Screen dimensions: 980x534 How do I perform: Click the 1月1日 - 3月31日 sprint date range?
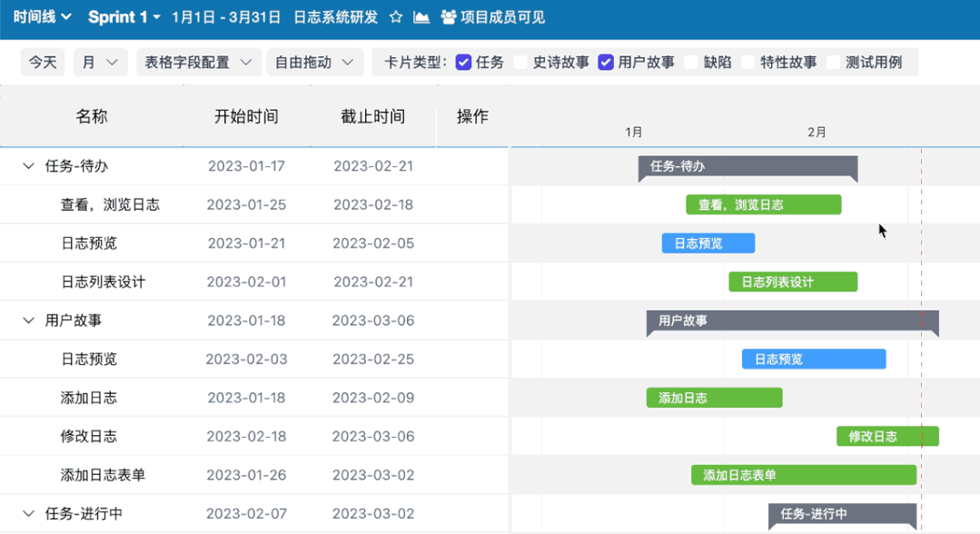coord(225,17)
